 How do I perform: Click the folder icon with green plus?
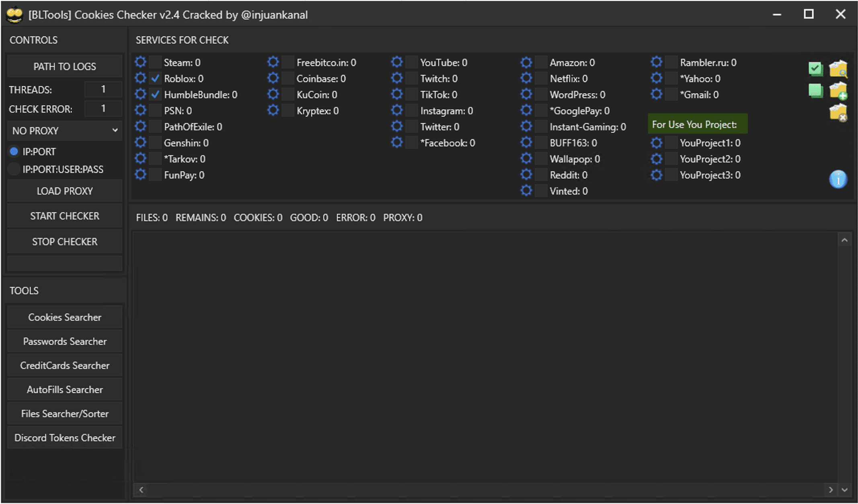coord(838,90)
